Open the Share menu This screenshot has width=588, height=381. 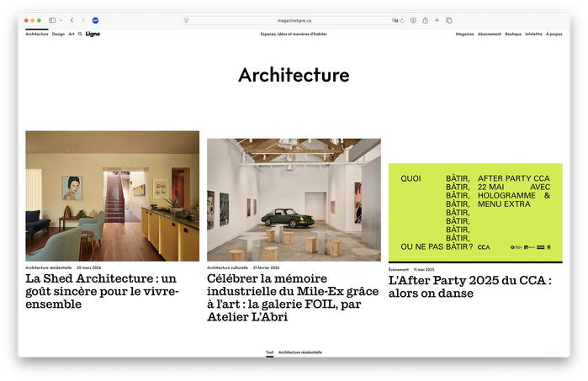pyautogui.click(x=425, y=20)
